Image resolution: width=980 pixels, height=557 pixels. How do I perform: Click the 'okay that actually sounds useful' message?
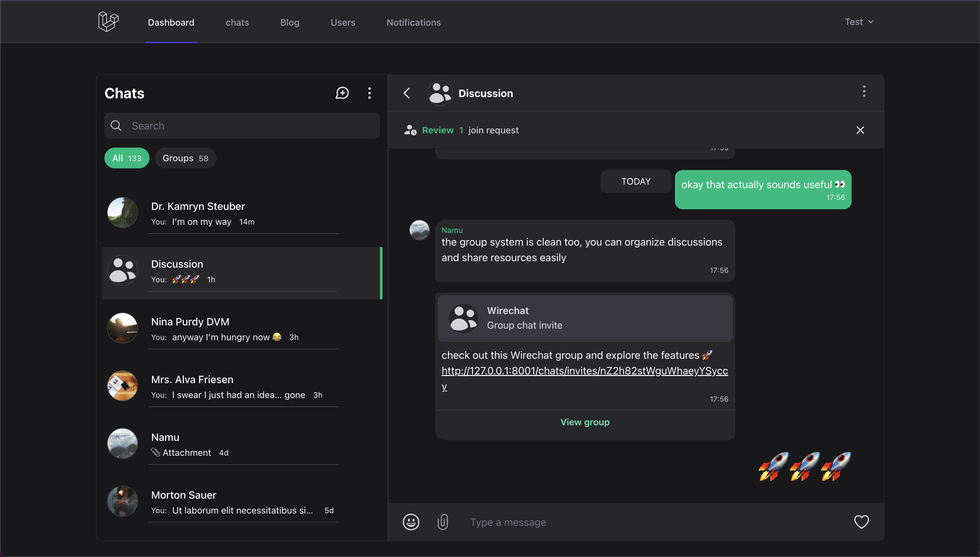pos(763,189)
